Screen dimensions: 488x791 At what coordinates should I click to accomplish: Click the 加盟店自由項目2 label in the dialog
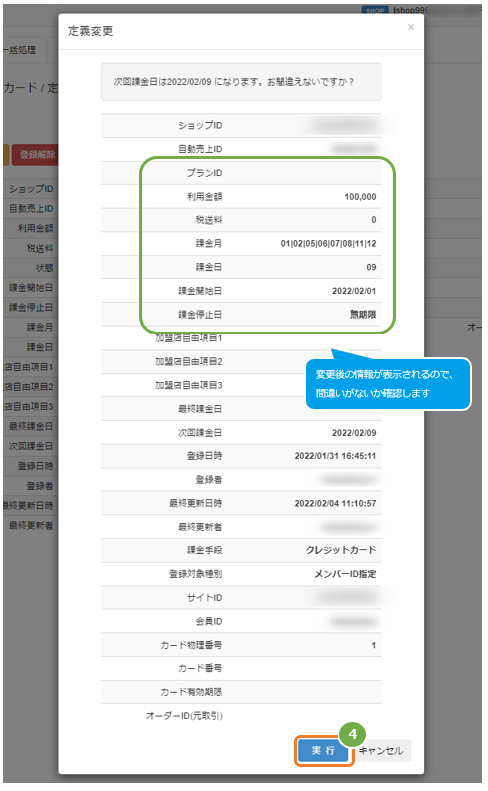pyautogui.click(x=189, y=362)
